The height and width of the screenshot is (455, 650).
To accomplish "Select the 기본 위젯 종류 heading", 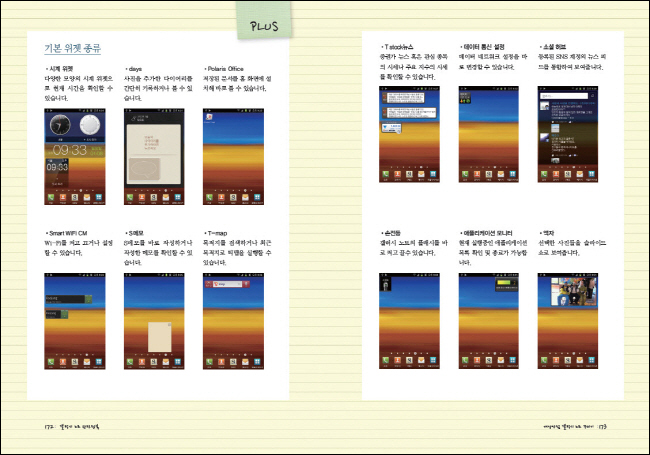I will coord(74,48).
